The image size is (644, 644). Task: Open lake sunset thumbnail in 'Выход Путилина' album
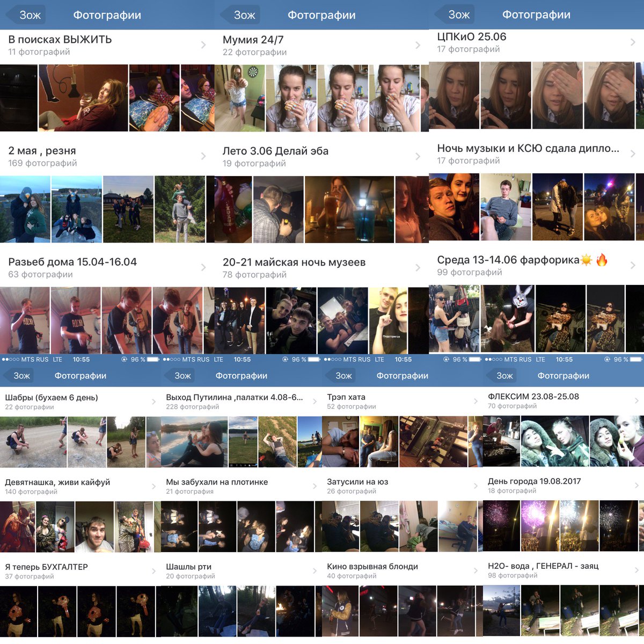coord(194,441)
